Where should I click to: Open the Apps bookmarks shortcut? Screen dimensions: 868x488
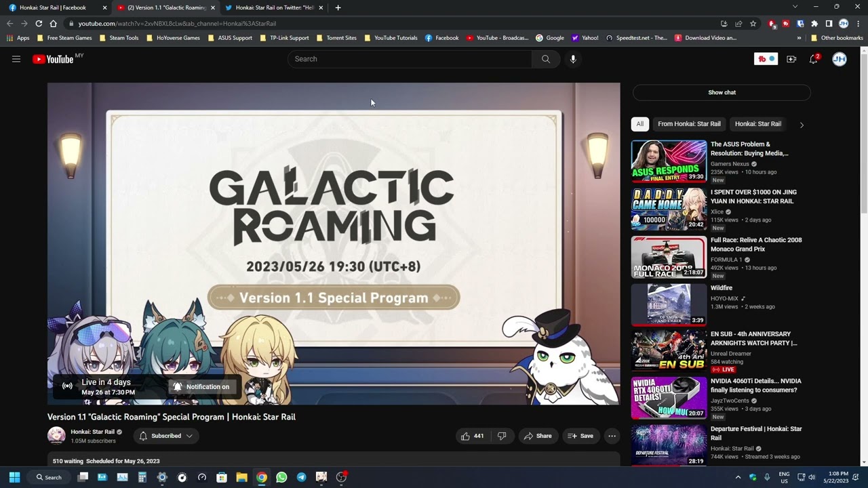click(x=18, y=38)
